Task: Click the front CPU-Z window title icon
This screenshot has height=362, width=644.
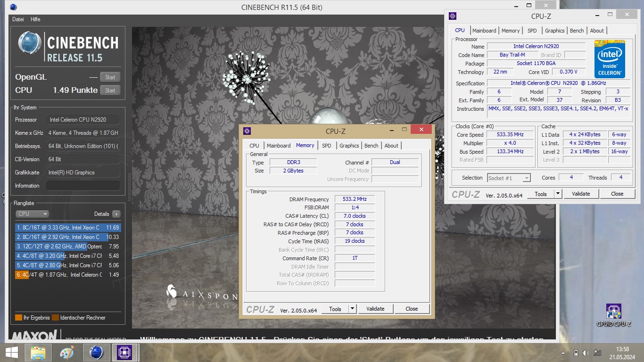Action: tap(247, 131)
